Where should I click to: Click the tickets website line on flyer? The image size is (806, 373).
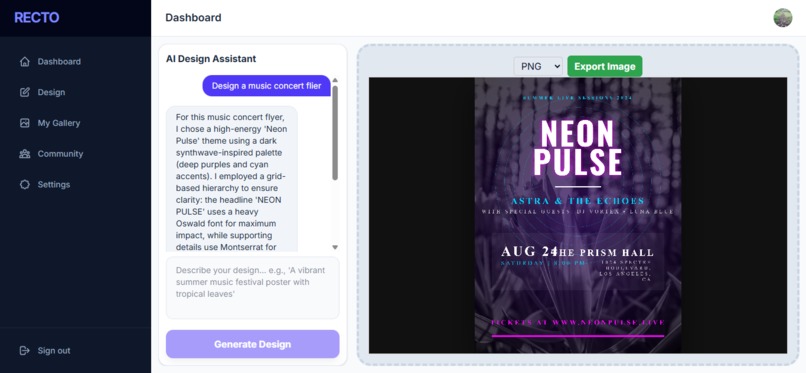pyautogui.click(x=578, y=322)
